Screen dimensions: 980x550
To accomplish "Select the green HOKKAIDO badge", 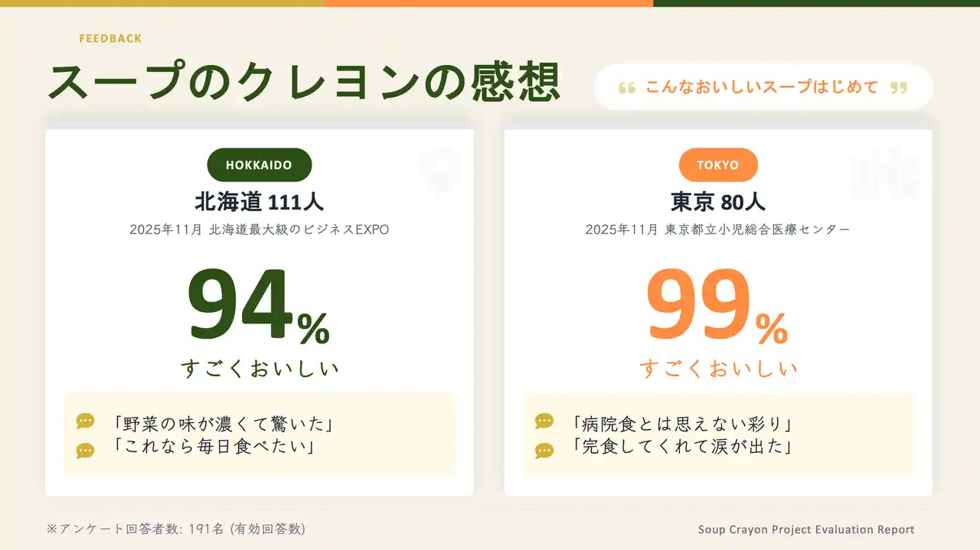I will pos(259,165).
